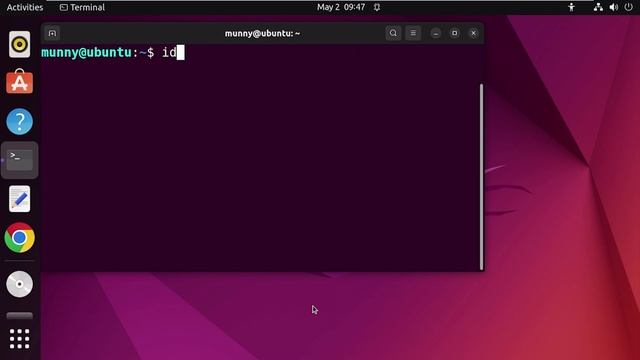Click the munny@ubuntu prompt text
The height and width of the screenshot is (360, 640).
[86, 53]
